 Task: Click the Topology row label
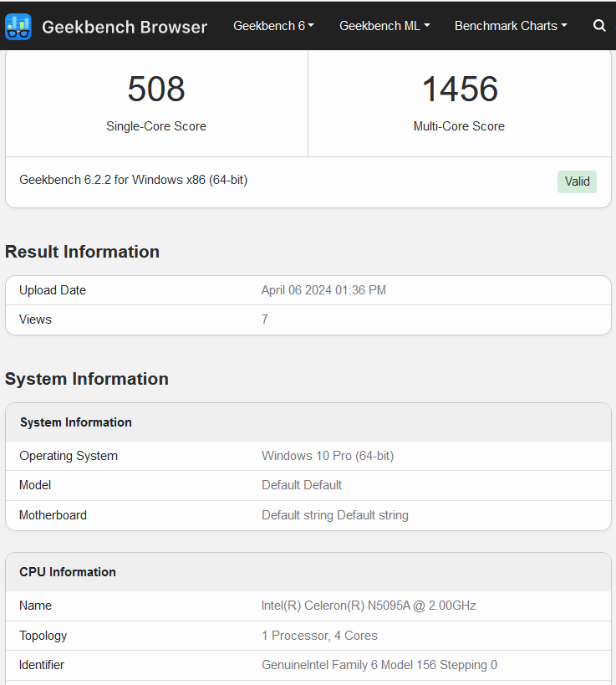43,636
